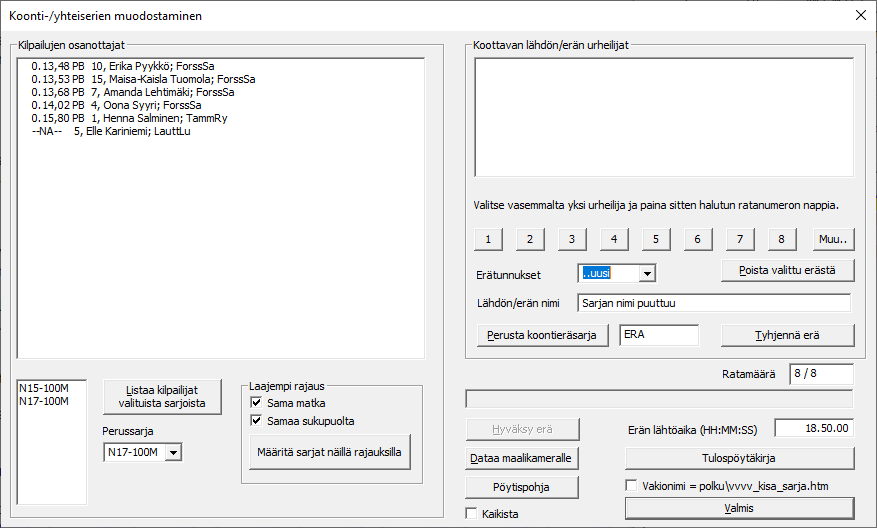Click Listaa kilpailijat valituista sarjoista button
This screenshot has height=528, width=877.
[162, 397]
